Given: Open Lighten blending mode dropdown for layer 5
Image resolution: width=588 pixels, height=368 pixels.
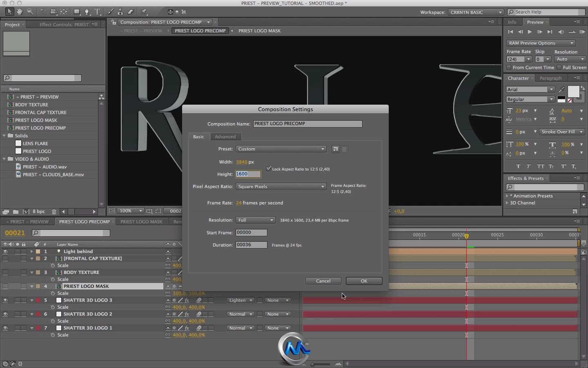Looking at the screenshot, I should (241, 300).
